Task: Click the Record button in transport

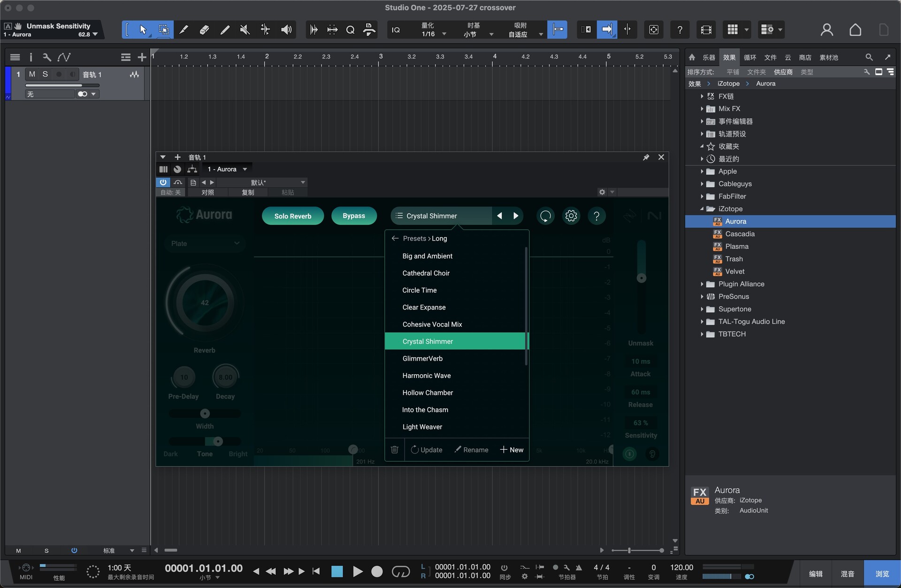Action: tap(377, 572)
